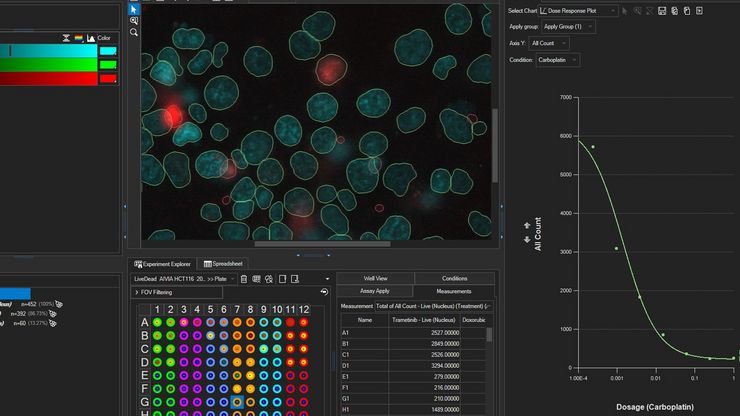
Task: Select row G header in plate map
Action: [x=144, y=402]
